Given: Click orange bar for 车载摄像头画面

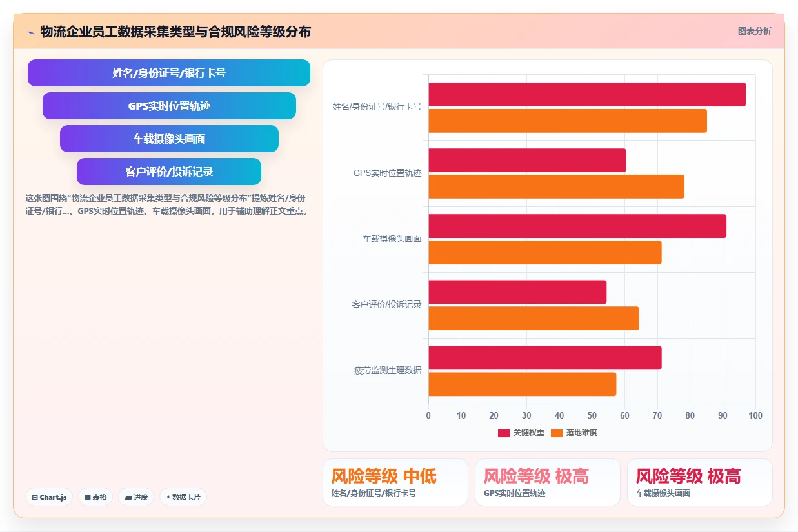Looking at the screenshot, I should pos(545,252).
